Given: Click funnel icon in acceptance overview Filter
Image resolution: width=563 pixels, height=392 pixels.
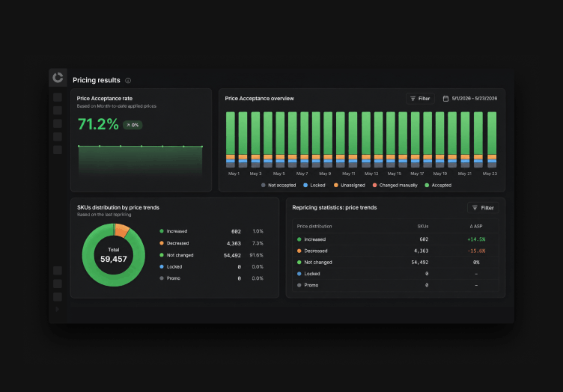Looking at the screenshot, I should pos(413,99).
